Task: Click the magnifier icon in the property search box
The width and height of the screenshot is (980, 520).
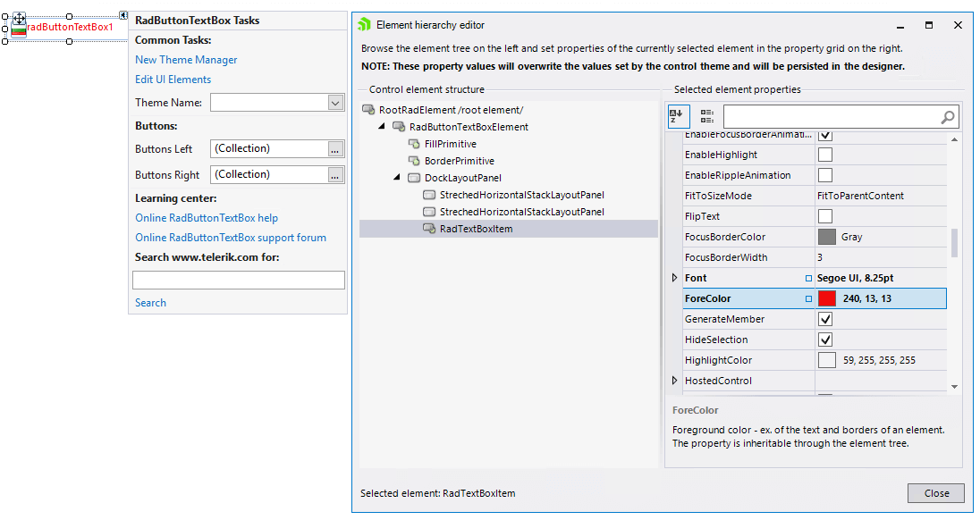Action: [948, 117]
